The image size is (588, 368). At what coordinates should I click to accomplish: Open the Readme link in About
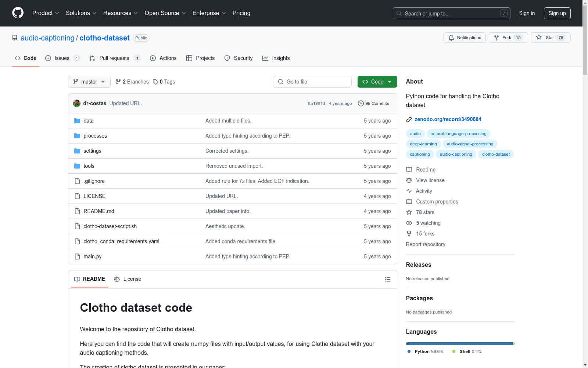(x=426, y=170)
